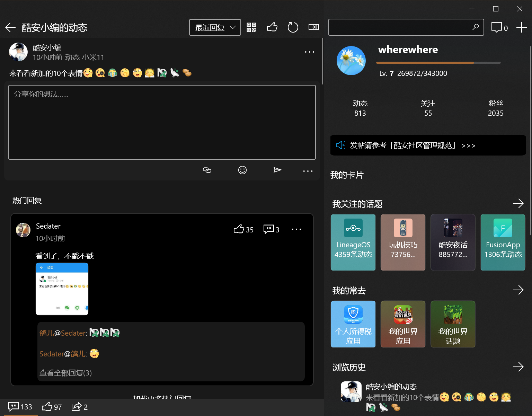Open the FusionApp topic card
This screenshot has width=532, height=416.
pos(503,242)
